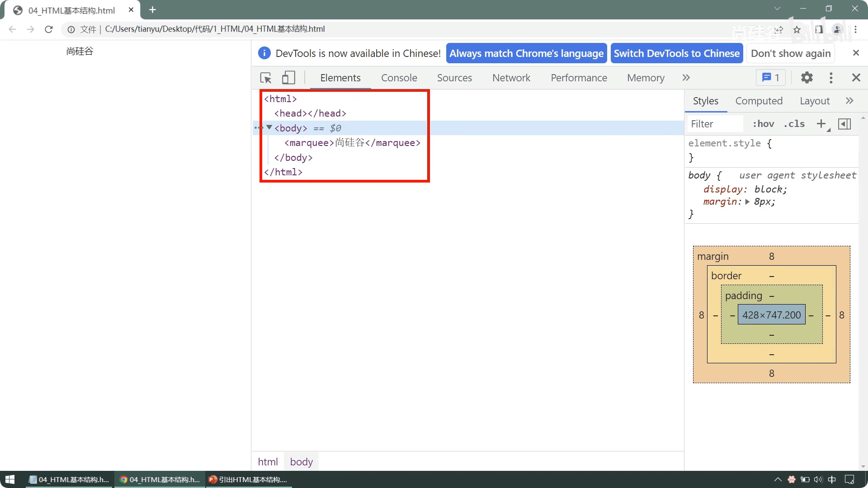The image size is (868, 488).
Task: Open DevTools three-dot customize menu
Action: tap(831, 78)
